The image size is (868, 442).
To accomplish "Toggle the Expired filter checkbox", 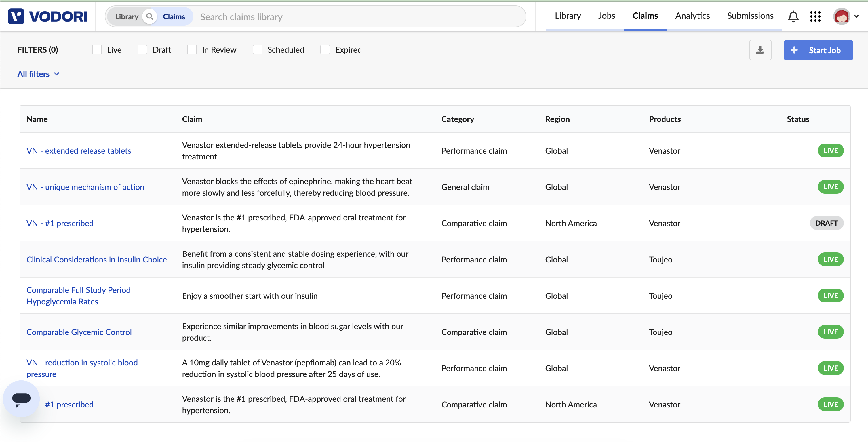I will (x=325, y=50).
